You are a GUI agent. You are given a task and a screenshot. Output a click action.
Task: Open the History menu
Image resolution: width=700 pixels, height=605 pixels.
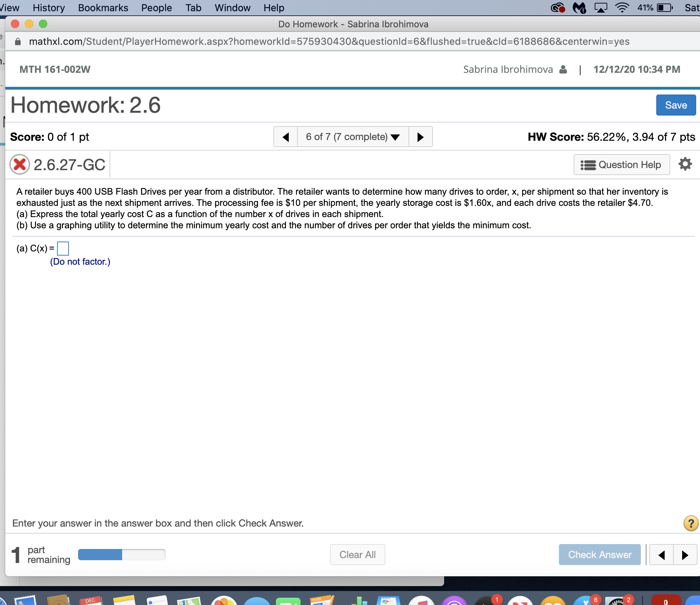(x=49, y=8)
